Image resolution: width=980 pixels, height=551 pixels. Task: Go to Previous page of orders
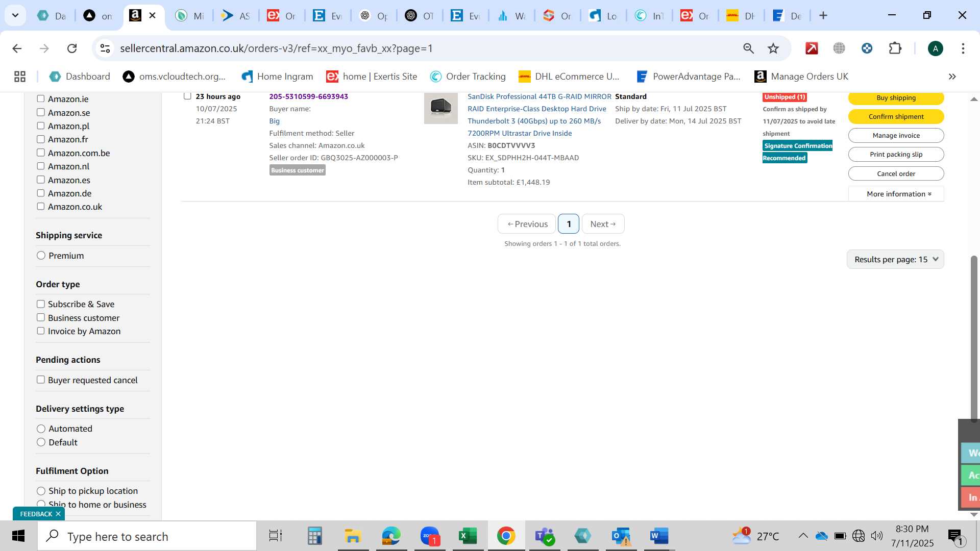[527, 224]
